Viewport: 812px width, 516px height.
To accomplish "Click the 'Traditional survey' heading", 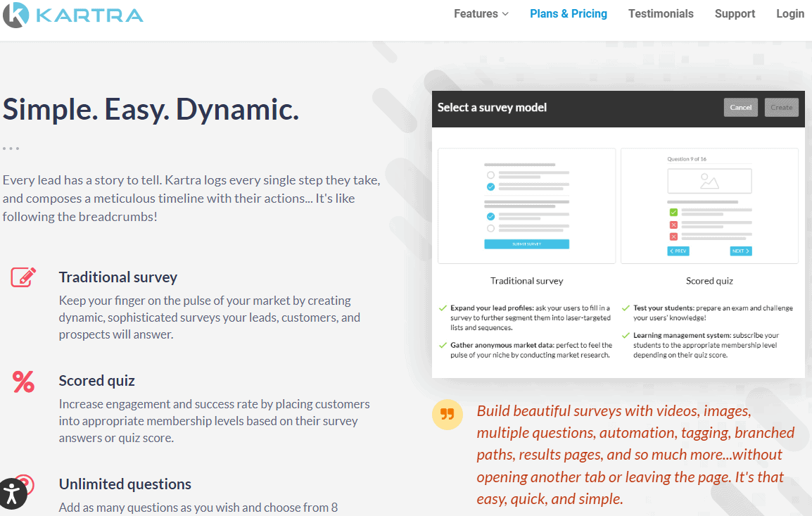I will tap(118, 277).
